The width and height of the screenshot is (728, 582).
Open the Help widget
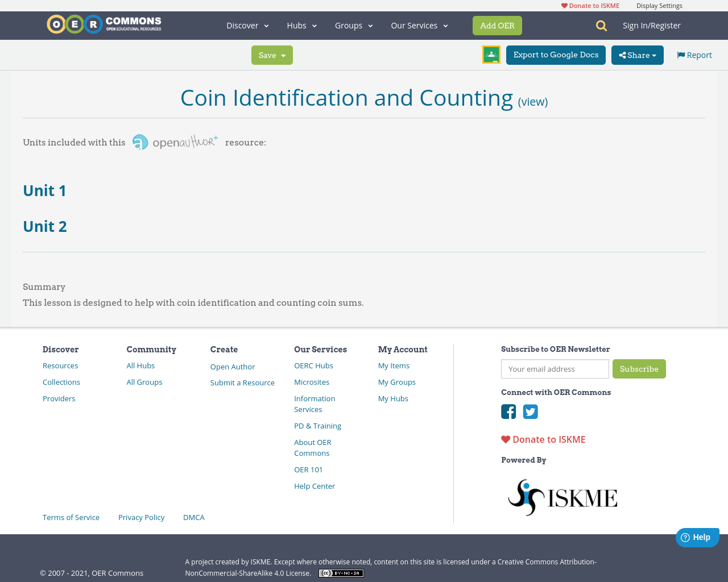(x=697, y=537)
